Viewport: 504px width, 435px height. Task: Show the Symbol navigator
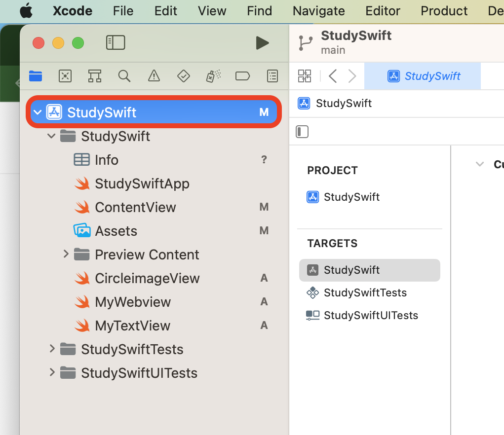tap(94, 76)
